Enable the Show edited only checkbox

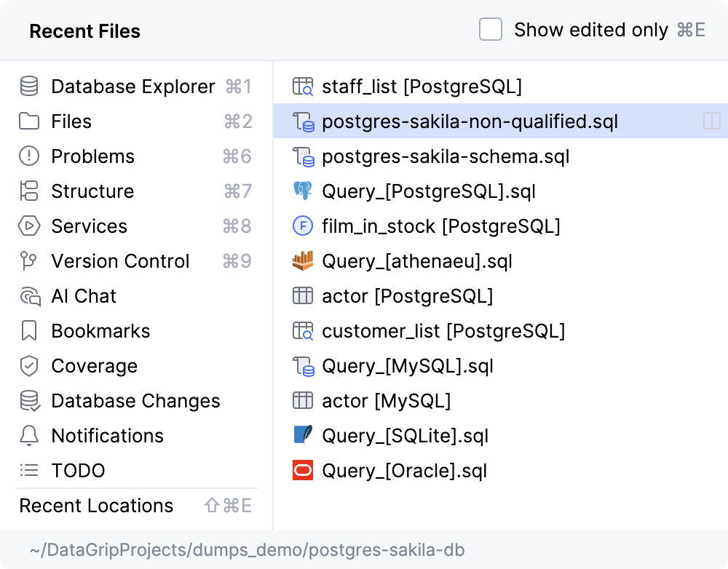(x=491, y=30)
